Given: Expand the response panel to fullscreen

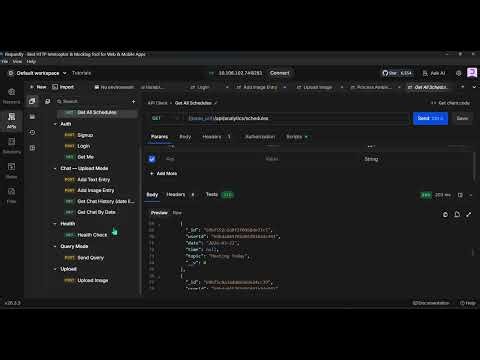Looking at the screenshot, I should tap(469, 214).
